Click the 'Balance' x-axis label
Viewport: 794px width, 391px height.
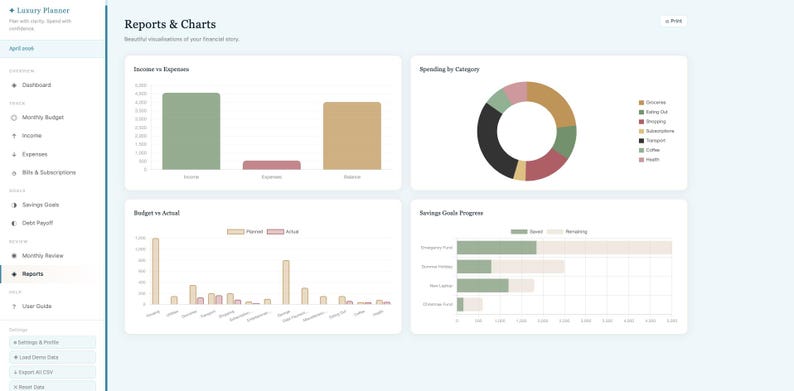tap(352, 177)
